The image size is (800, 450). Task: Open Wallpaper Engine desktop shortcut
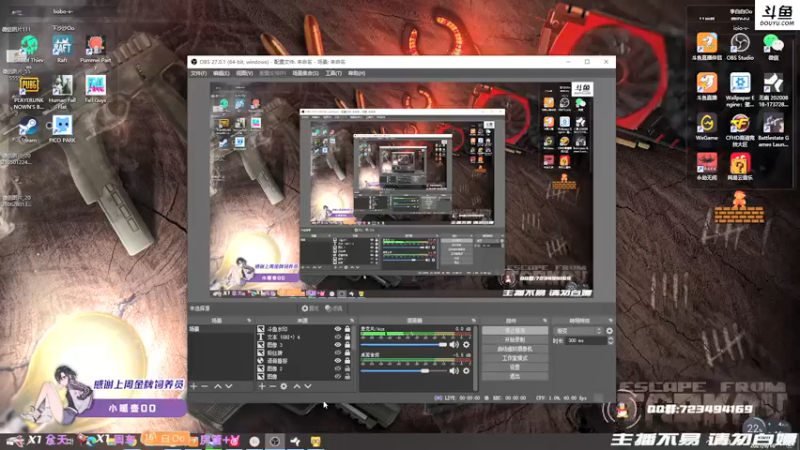click(740, 89)
